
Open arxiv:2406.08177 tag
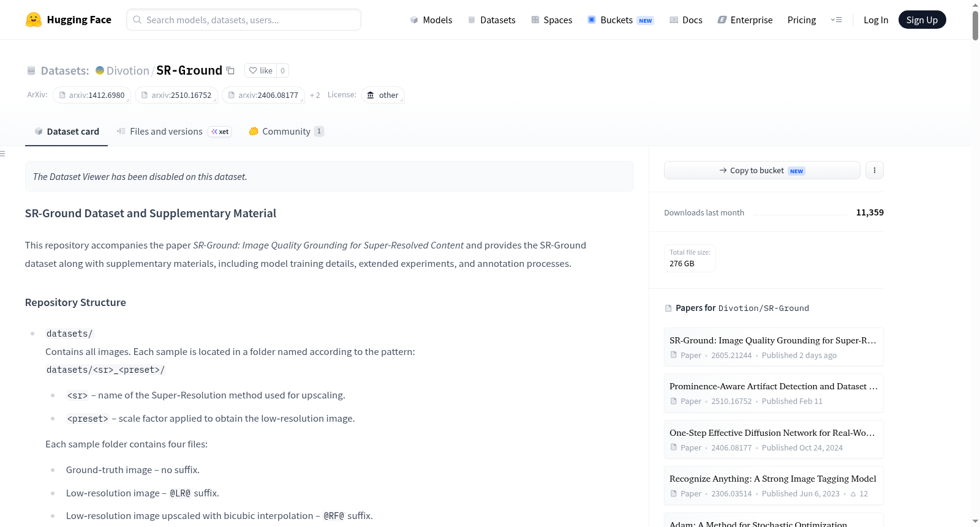coord(263,95)
